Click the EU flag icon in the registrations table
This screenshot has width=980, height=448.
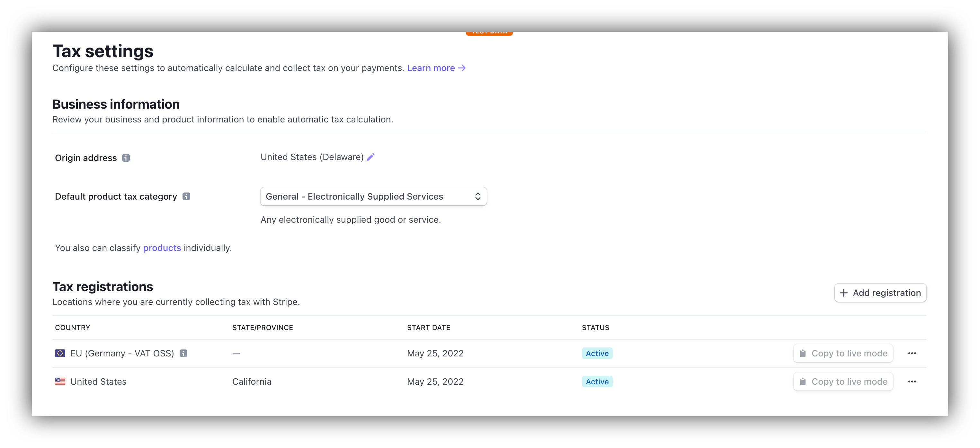60,353
